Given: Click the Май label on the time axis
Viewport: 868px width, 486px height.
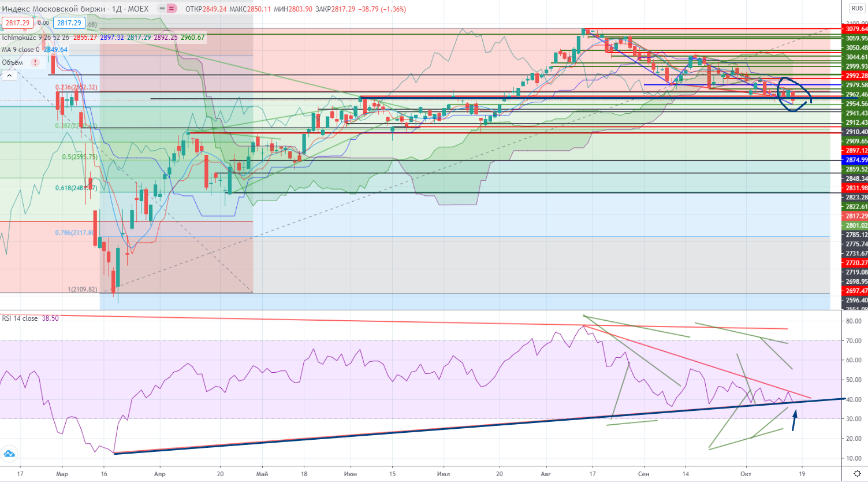Looking at the screenshot, I should [262, 474].
